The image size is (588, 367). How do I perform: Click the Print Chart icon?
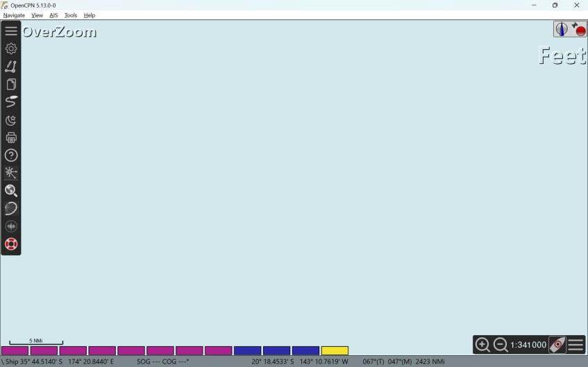[11, 137]
